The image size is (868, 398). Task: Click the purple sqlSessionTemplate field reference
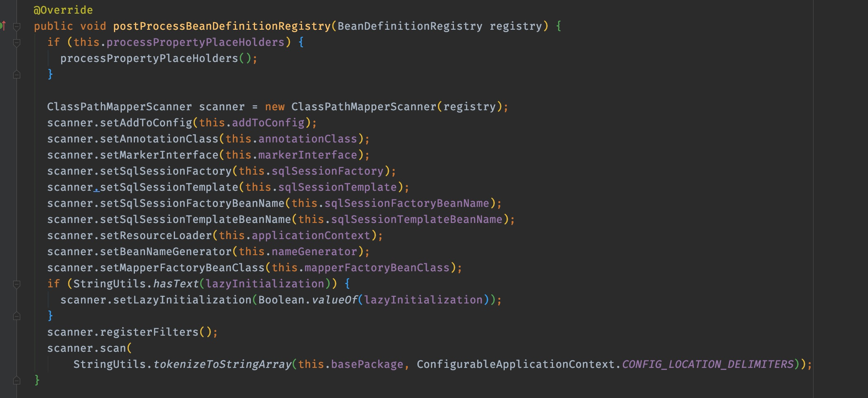(337, 187)
